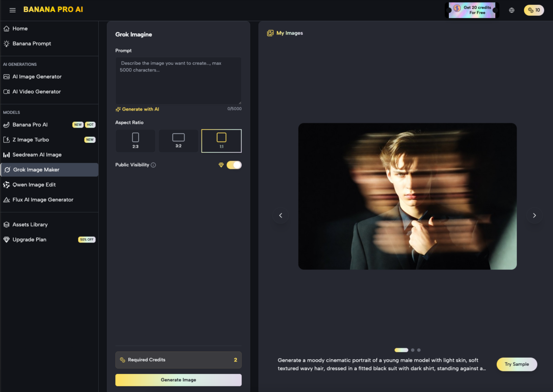Open the credits balance coin badge
The width and height of the screenshot is (553, 392).
(533, 10)
